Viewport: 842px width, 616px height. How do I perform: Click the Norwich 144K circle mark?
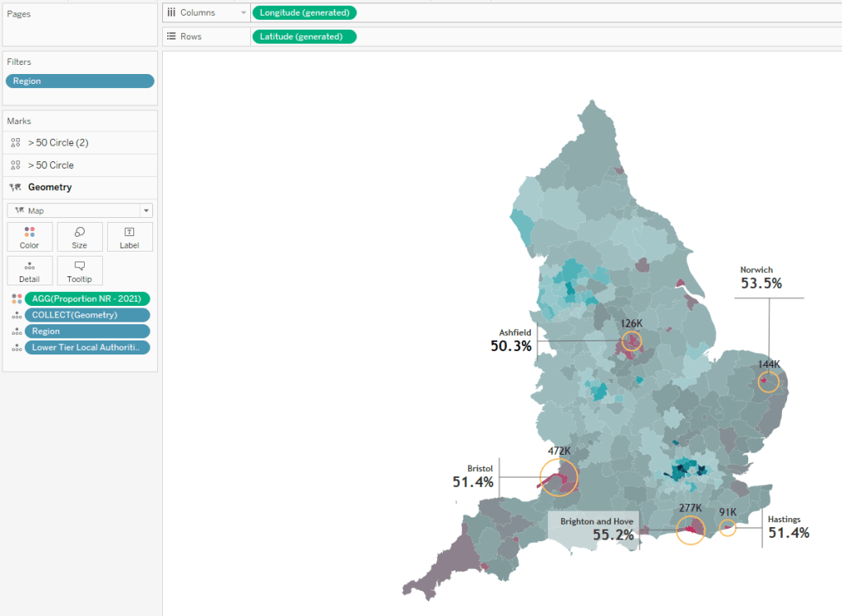pyautogui.click(x=769, y=382)
